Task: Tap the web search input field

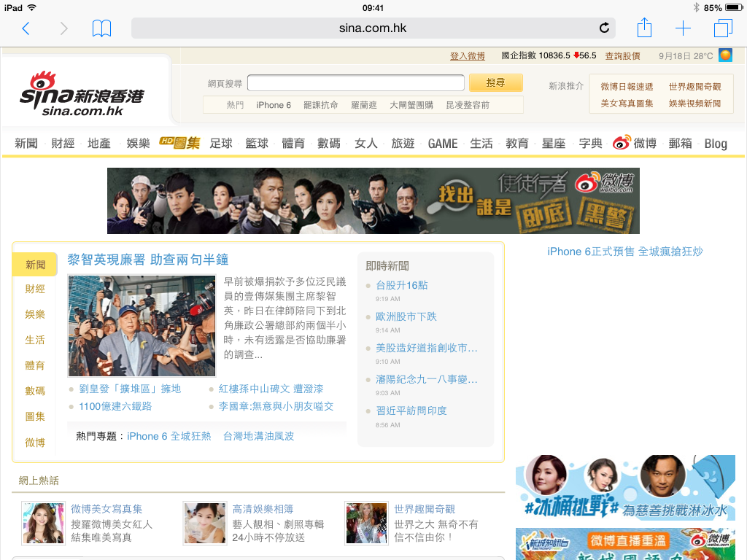Action: tap(356, 83)
